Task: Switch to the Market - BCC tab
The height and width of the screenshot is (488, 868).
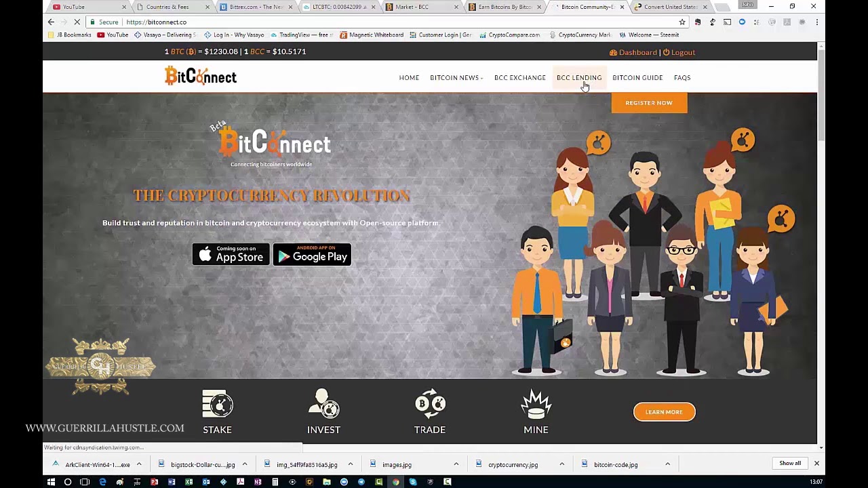Action: coord(422,7)
